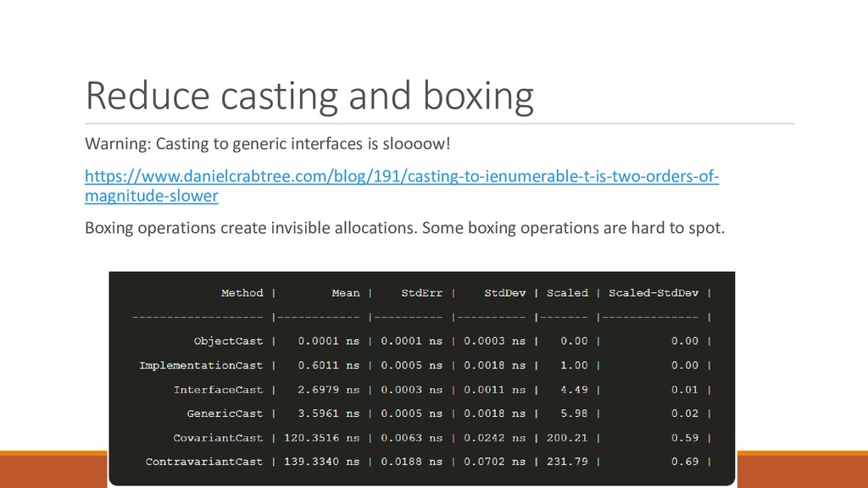
Task: Click the "Scaled-StdDev" column header
Action: point(654,292)
